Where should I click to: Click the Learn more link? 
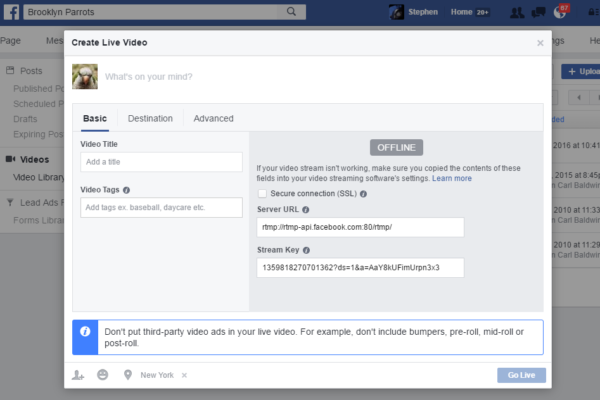click(452, 178)
